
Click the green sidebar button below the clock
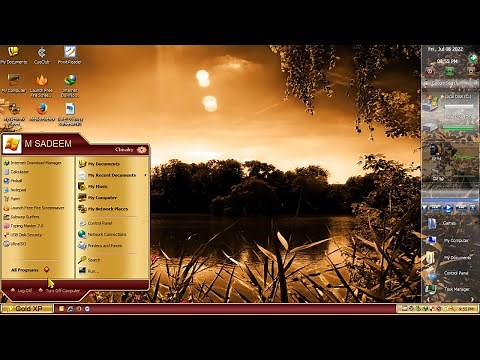tap(450, 71)
